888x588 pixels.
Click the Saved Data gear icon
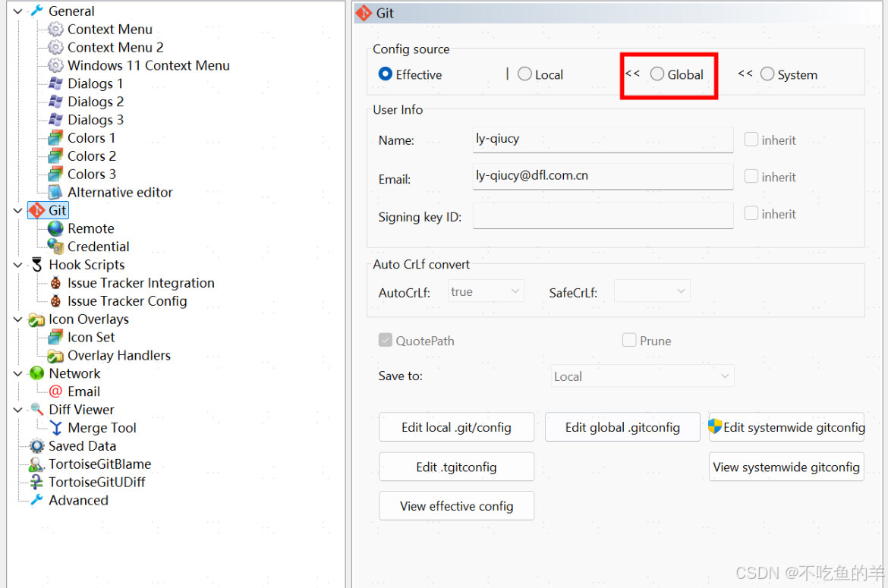(x=37, y=446)
